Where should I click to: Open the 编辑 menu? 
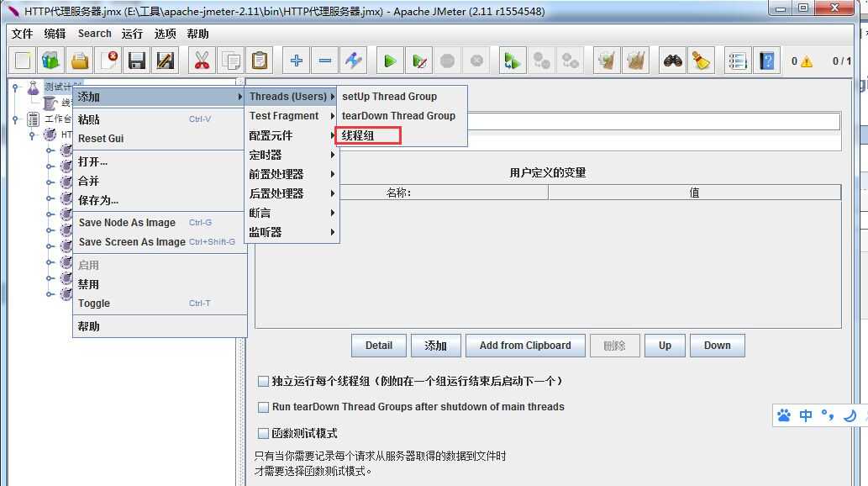55,34
